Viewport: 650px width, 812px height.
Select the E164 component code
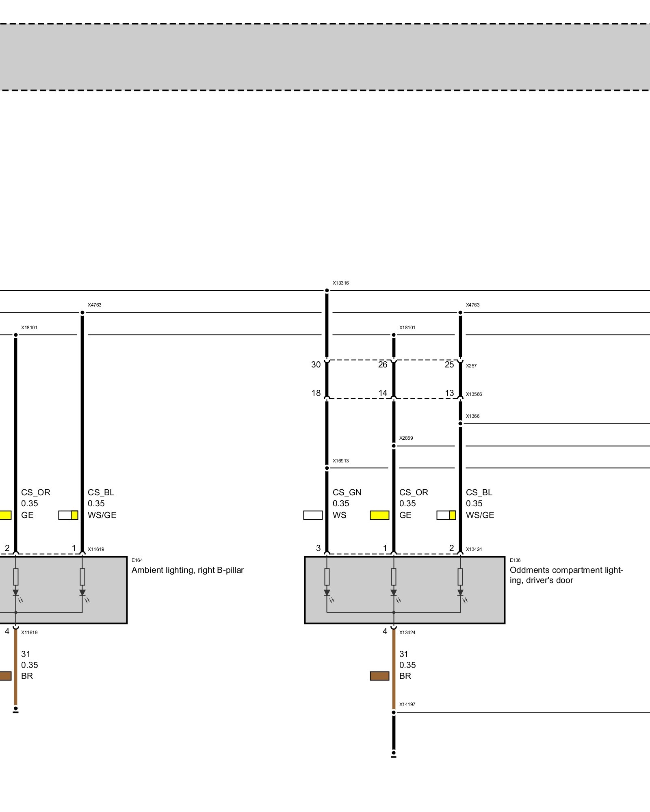click(137, 560)
